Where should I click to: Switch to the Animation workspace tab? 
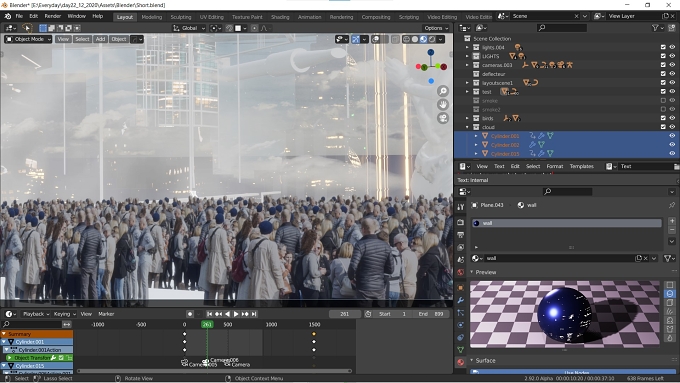click(x=310, y=17)
